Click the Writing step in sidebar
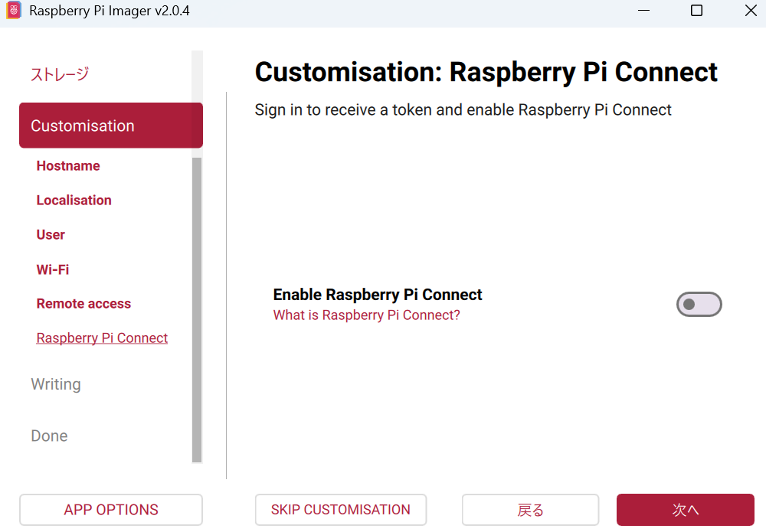The width and height of the screenshot is (766, 532). (56, 384)
